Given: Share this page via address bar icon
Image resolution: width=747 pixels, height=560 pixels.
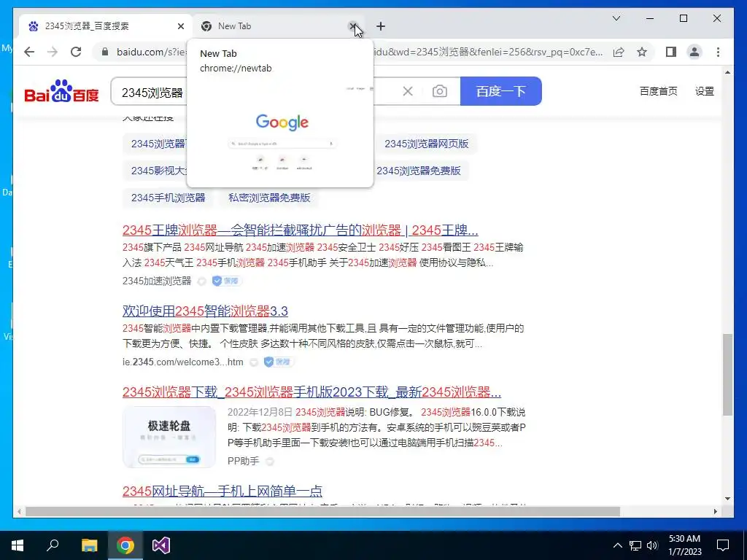Looking at the screenshot, I should click(x=619, y=52).
